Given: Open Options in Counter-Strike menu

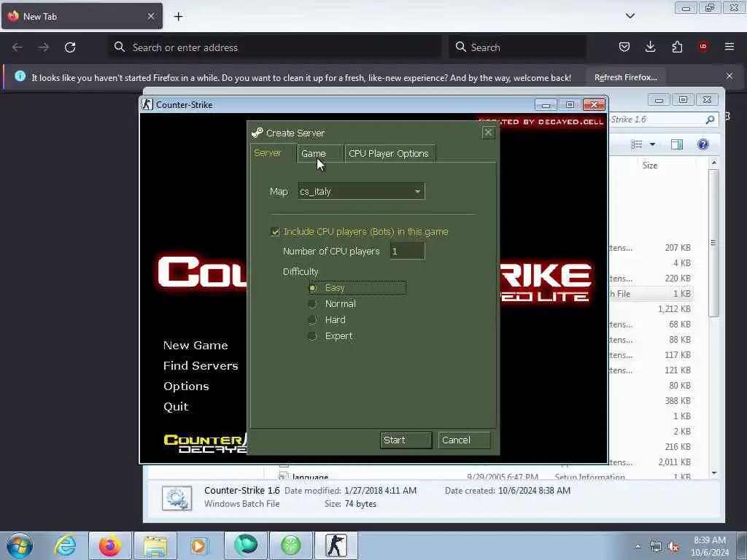Looking at the screenshot, I should [186, 386].
